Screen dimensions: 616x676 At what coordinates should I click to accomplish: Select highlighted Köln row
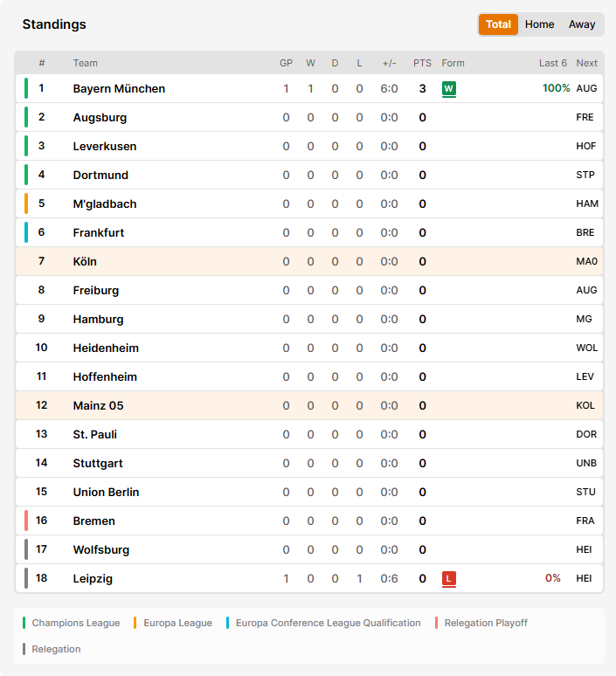coord(309,261)
